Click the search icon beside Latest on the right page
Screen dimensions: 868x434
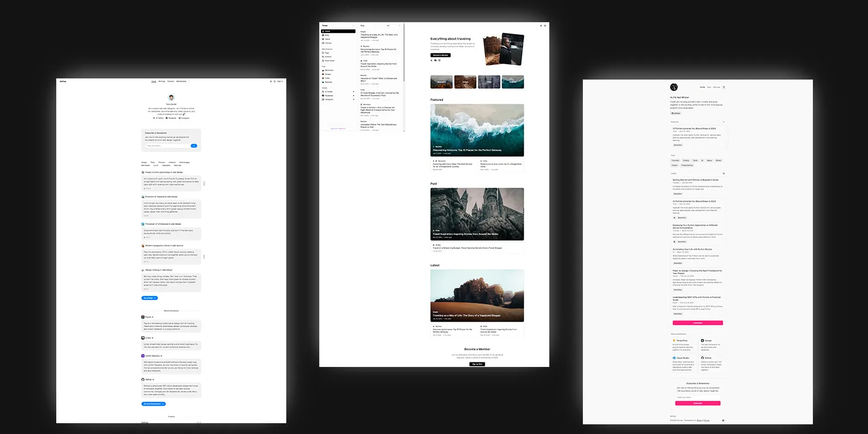724,173
